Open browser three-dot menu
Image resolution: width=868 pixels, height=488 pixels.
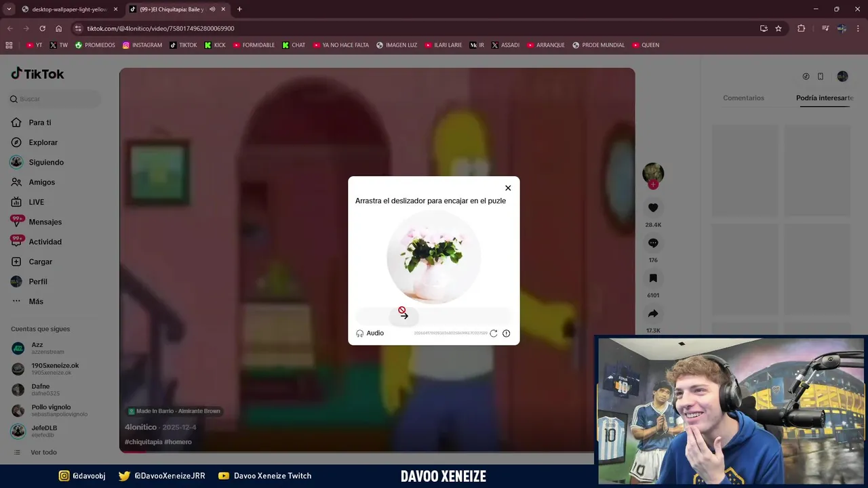859,28
